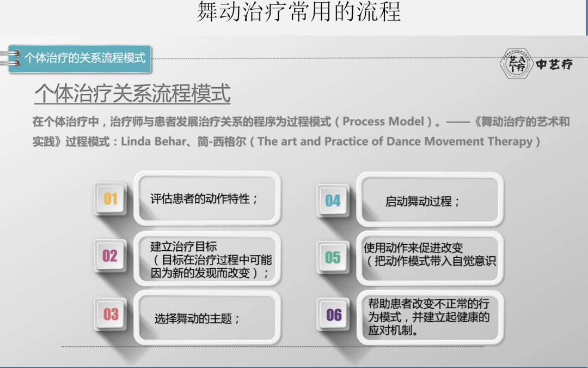Click the blue 04 number badge

[x=333, y=201]
